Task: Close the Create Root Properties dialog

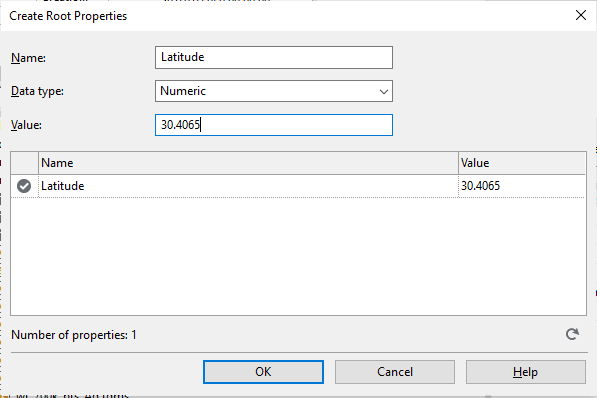Action: tap(581, 15)
